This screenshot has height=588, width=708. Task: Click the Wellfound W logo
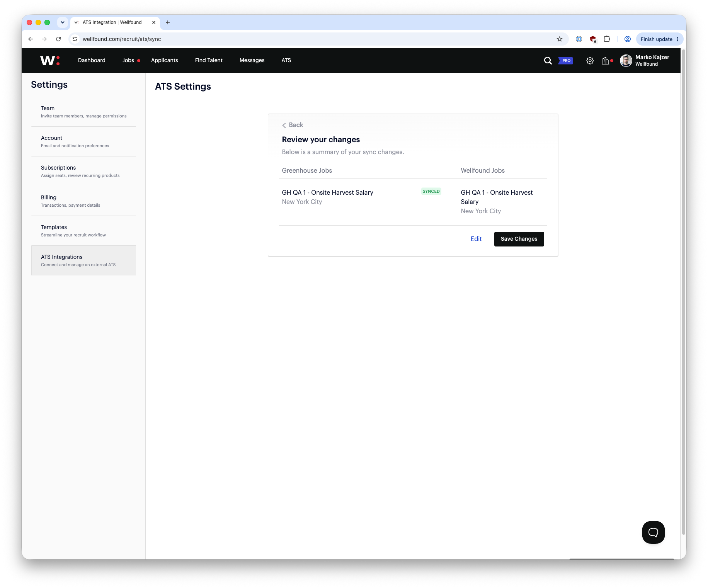pos(50,60)
